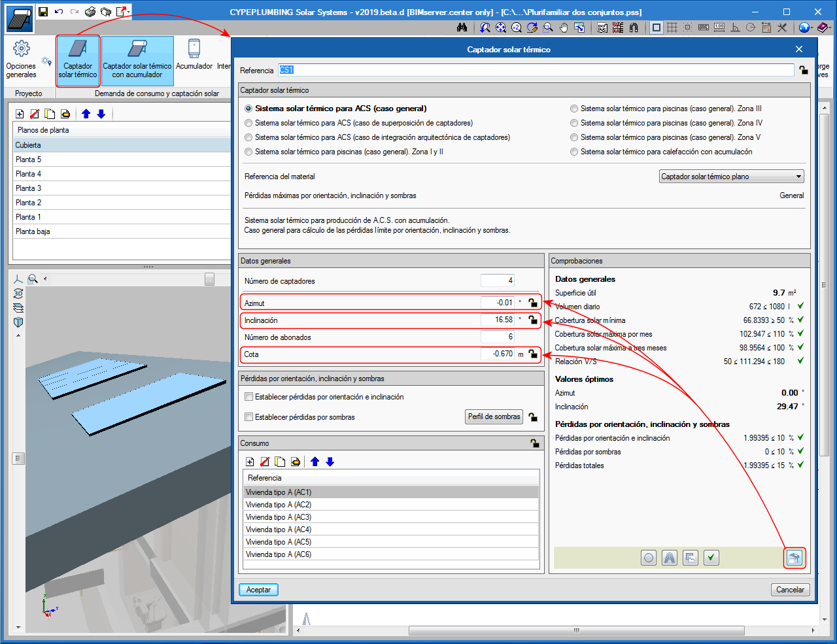Add new floor plan in Planos de planta
Screen dimensions: 837x644
pyautogui.click(x=20, y=114)
